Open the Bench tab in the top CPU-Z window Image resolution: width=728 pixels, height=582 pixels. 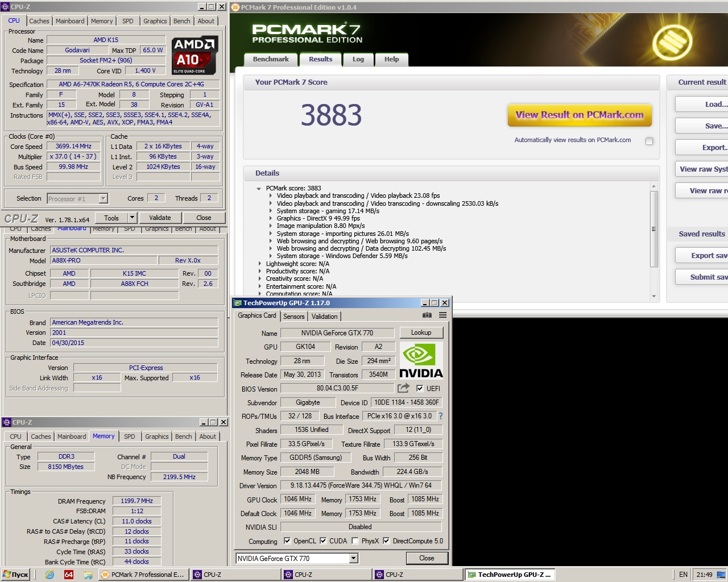click(x=182, y=21)
